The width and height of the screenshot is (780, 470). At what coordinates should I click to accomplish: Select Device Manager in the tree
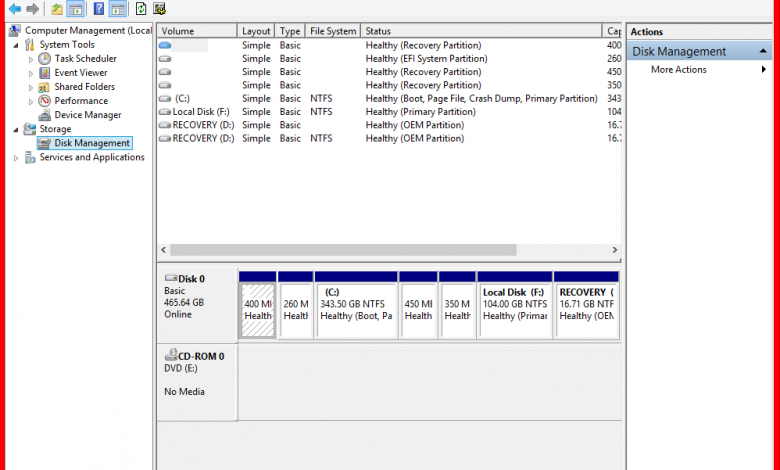(88, 115)
